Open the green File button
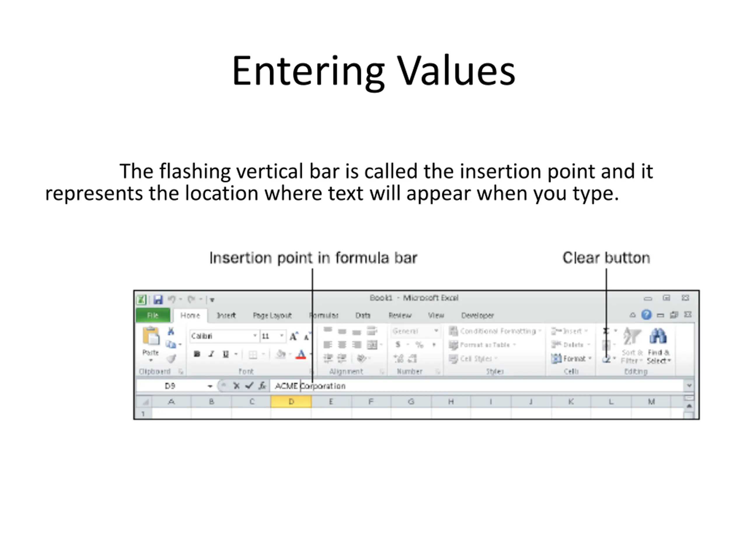Viewport: 747px width, 560px height. [x=153, y=315]
